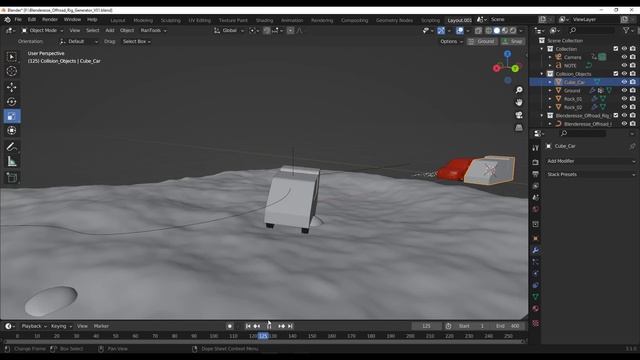Click the pan view hand icon

point(519,102)
